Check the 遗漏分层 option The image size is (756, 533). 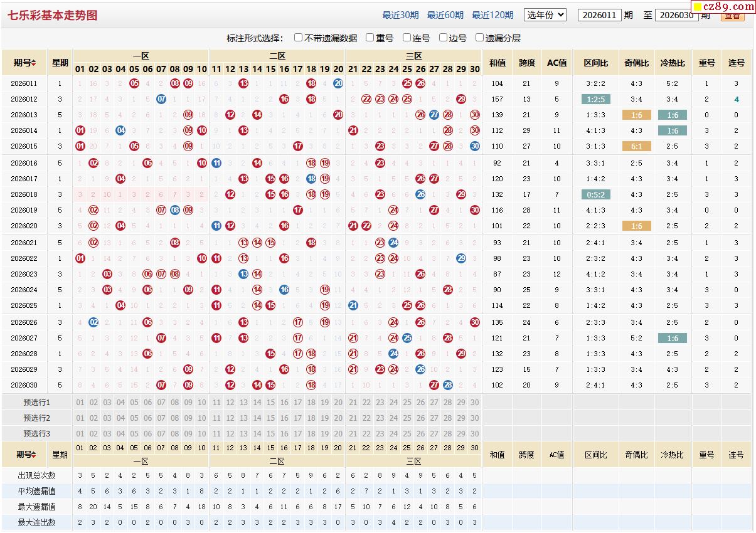click(480, 38)
